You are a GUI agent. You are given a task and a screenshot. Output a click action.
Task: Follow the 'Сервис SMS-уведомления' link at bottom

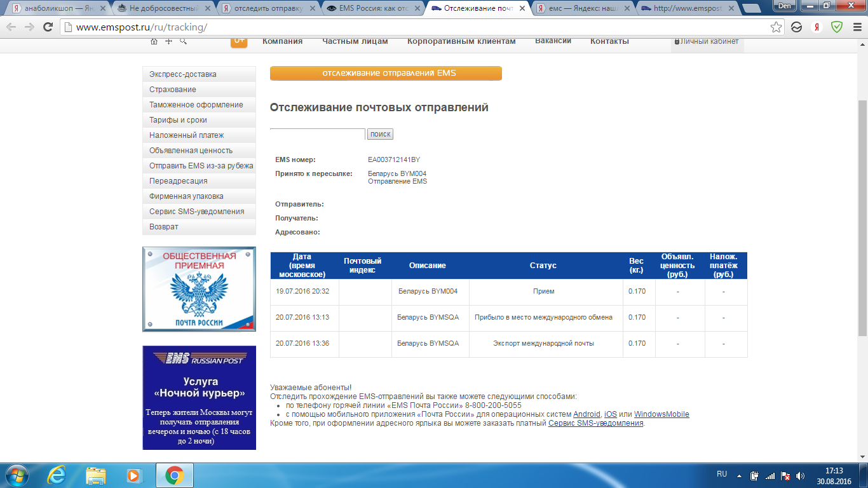595,423
